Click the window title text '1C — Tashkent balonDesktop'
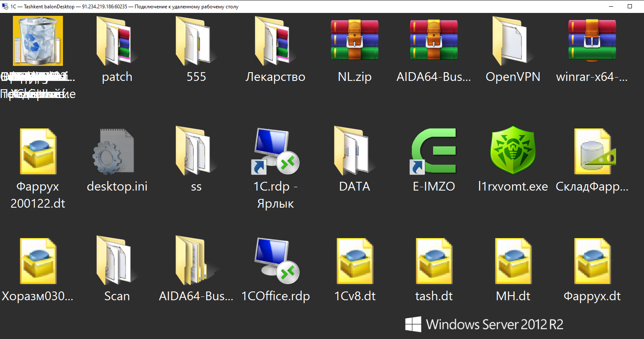The width and height of the screenshot is (644, 339). (43, 7)
